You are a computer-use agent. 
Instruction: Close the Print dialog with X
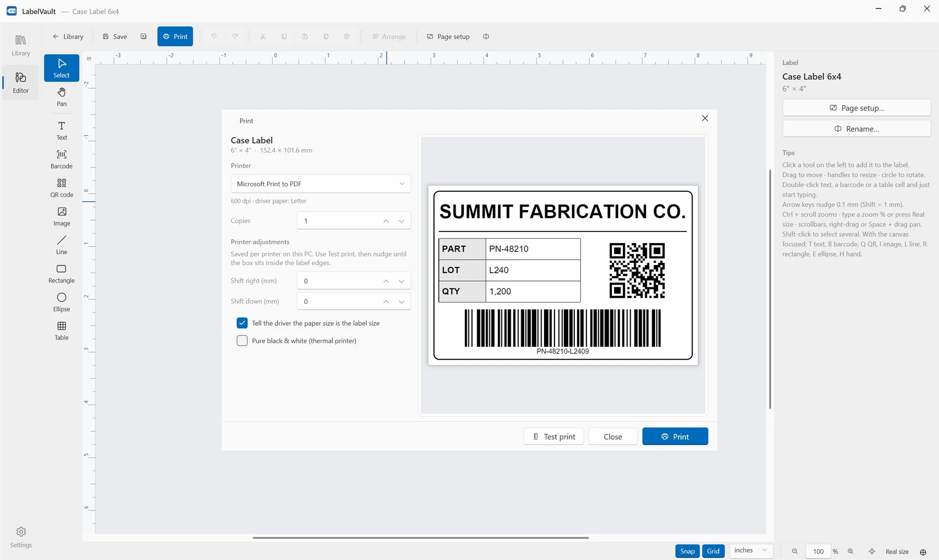pyautogui.click(x=705, y=118)
